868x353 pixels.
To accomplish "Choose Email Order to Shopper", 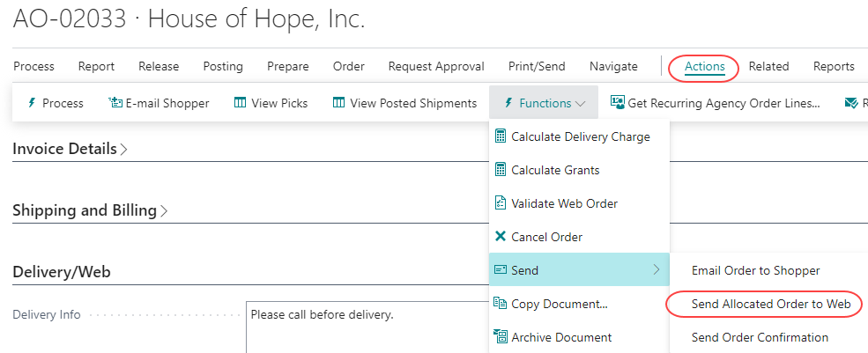I will (755, 270).
